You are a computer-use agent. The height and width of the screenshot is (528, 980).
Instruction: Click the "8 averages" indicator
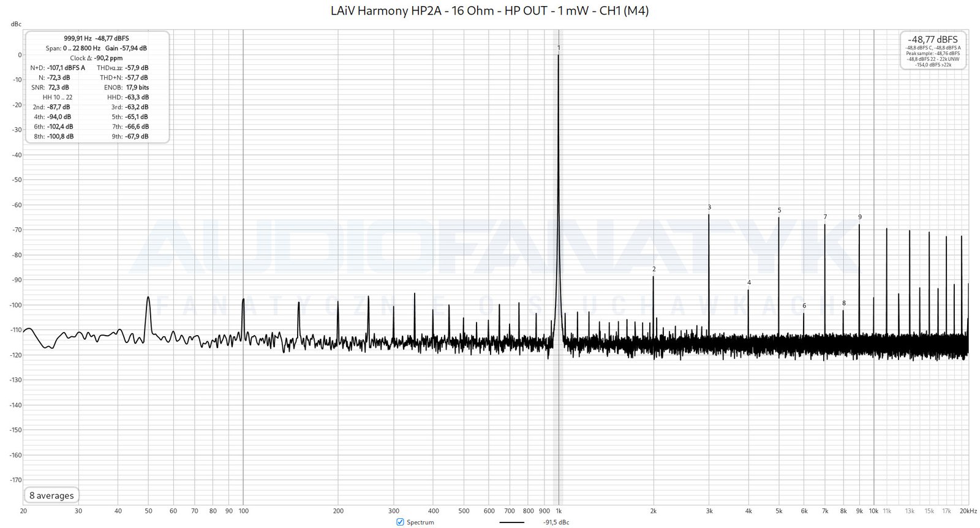click(51, 496)
